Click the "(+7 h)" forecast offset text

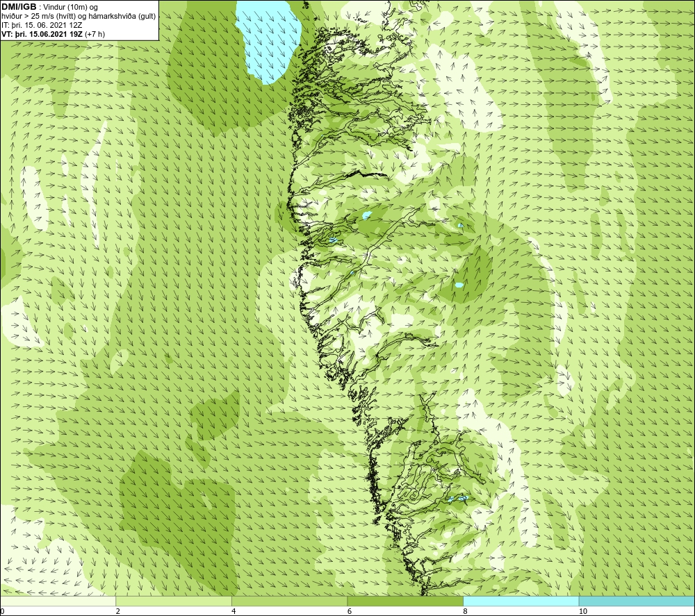pos(95,34)
